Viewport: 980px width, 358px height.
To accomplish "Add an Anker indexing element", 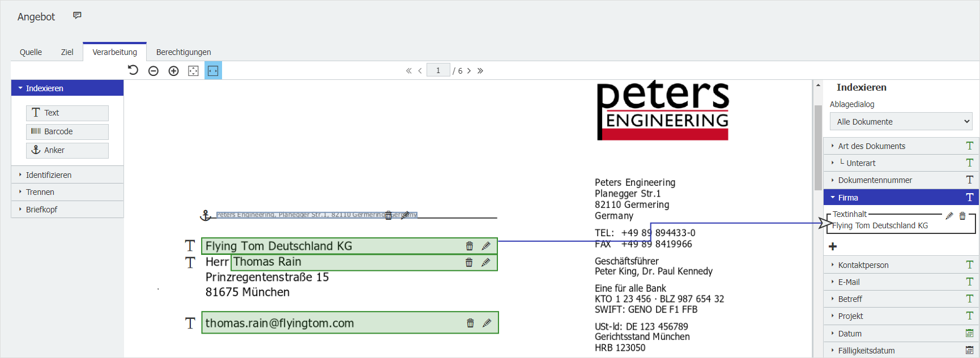I will (x=67, y=150).
